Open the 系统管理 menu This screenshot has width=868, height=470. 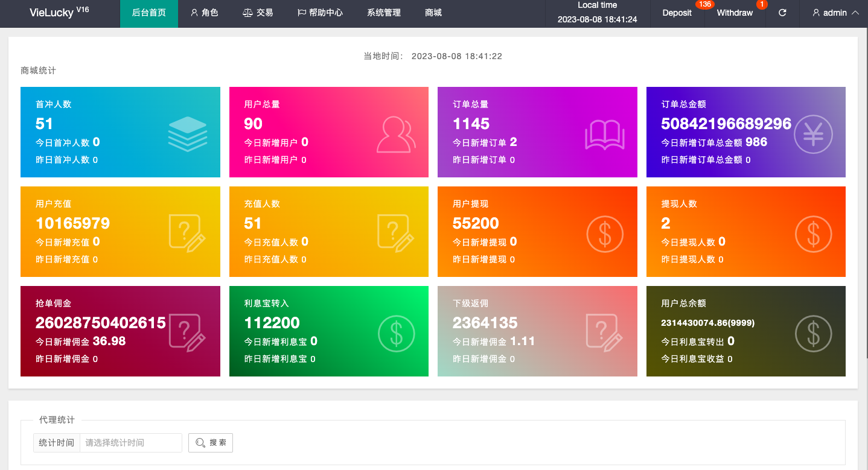pos(384,13)
